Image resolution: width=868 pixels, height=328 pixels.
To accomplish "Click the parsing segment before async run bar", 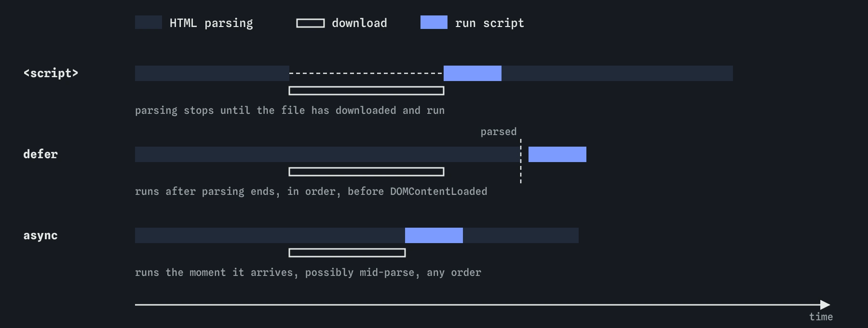I will click(x=270, y=235).
